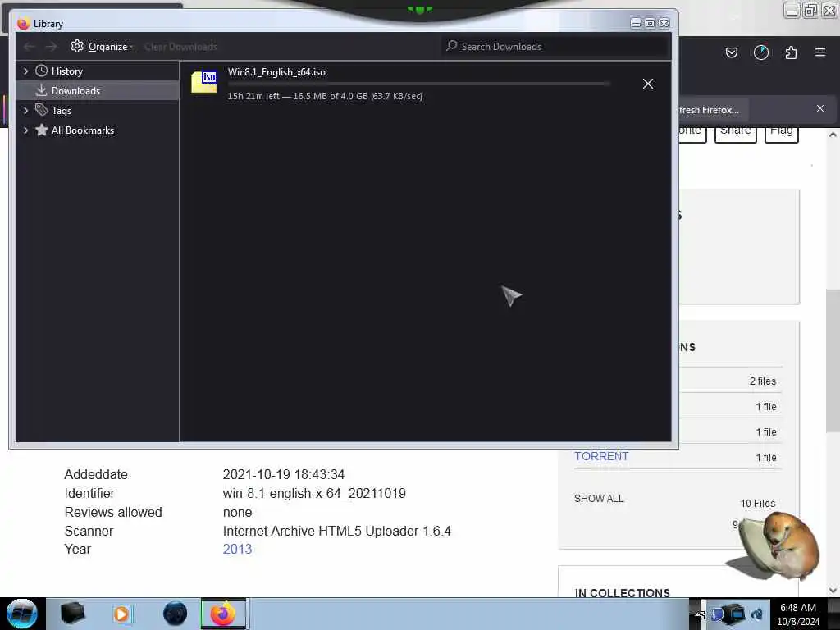Click the network tray icon
Image resolution: width=840 pixels, height=630 pixels.
pos(733,614)
